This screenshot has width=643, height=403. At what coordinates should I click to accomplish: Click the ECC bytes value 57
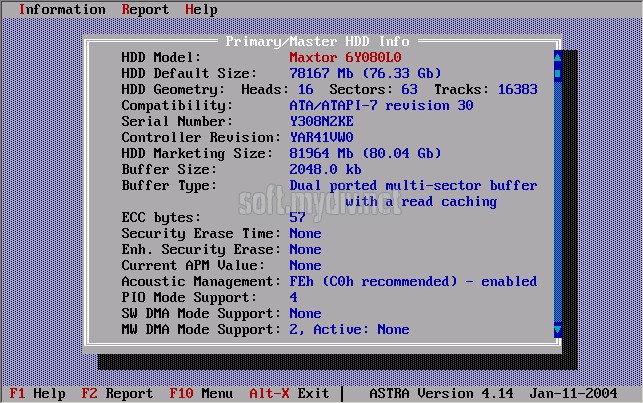tap(297, 217)
